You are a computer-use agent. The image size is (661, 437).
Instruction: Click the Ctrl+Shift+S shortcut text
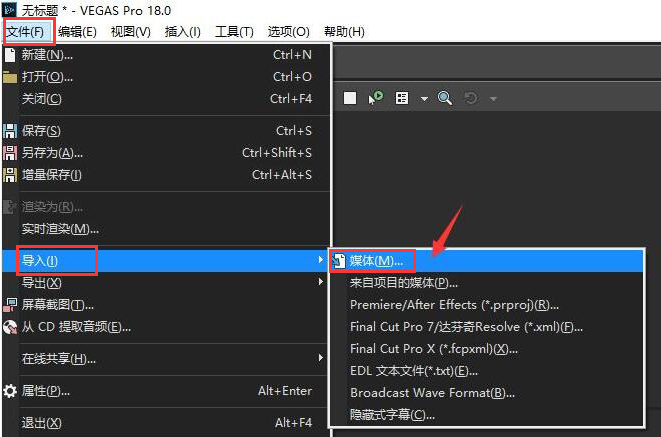(x=277, y=153)
